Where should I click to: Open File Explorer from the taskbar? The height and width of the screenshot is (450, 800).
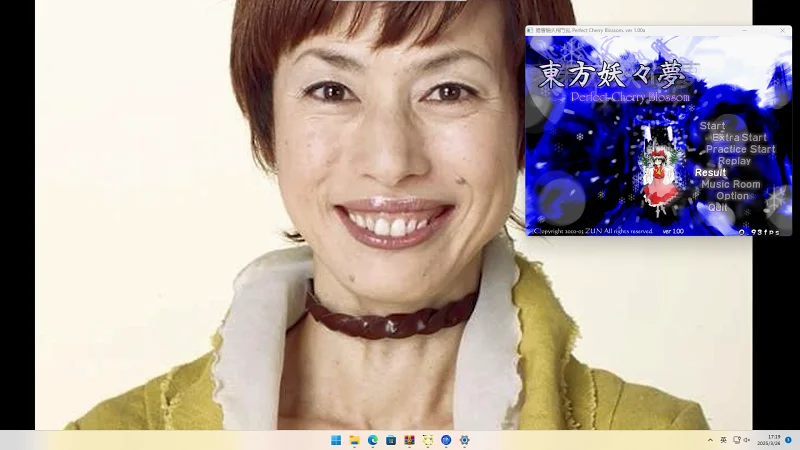pos(354,440)
